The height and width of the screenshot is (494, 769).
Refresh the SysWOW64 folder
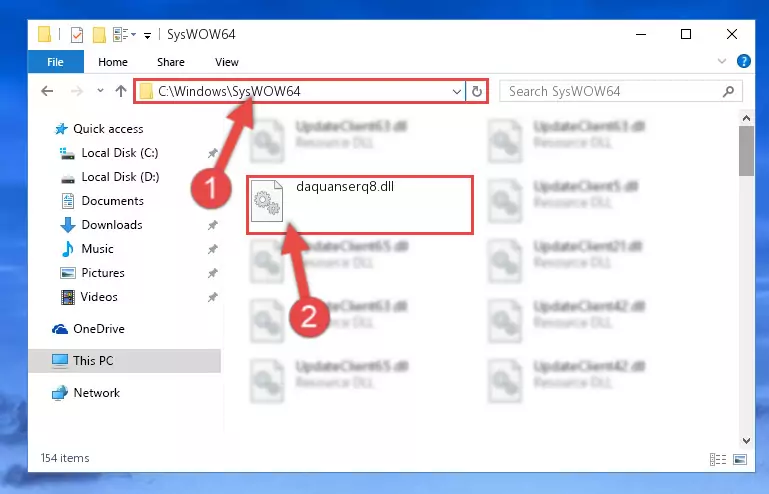[x=477, y=91]
